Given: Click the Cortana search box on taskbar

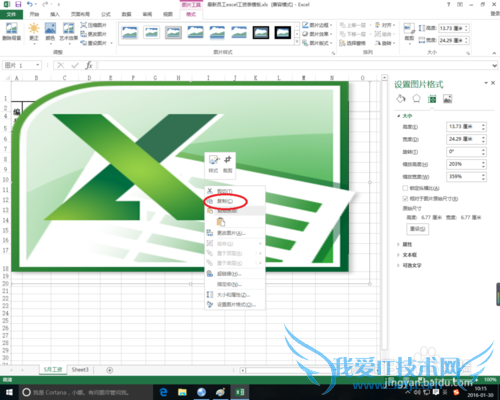Looking at the screenshot, I should 86,392.
